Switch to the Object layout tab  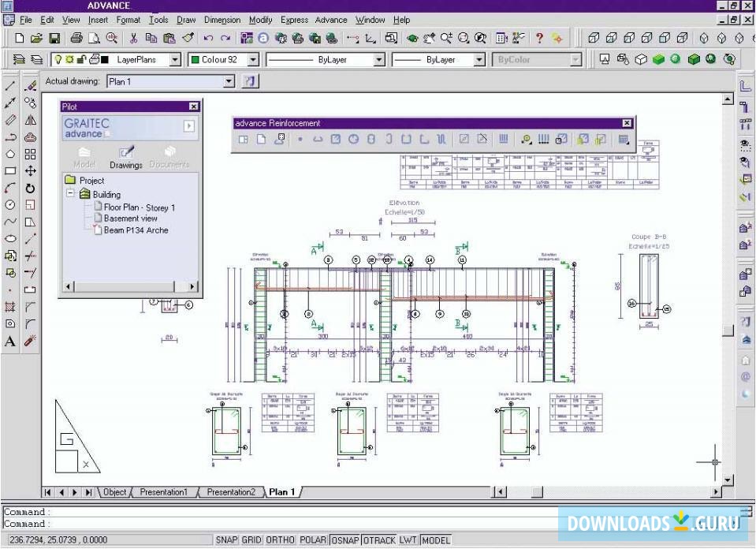(x=115, y=492)
